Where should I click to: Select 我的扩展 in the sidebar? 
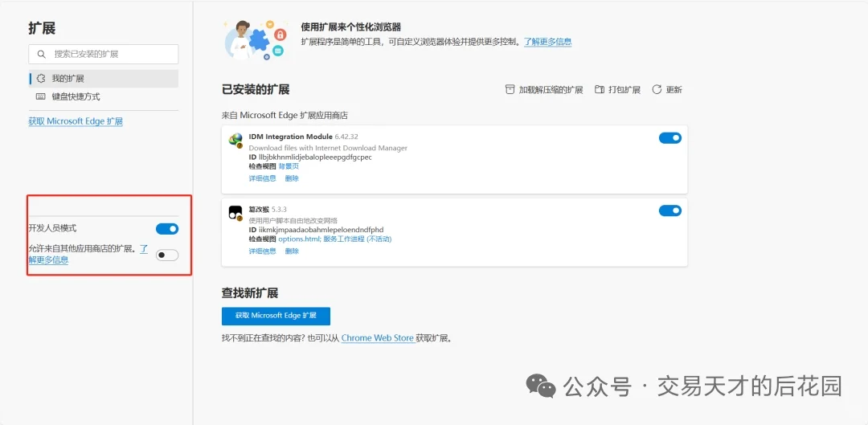point(104,79)
